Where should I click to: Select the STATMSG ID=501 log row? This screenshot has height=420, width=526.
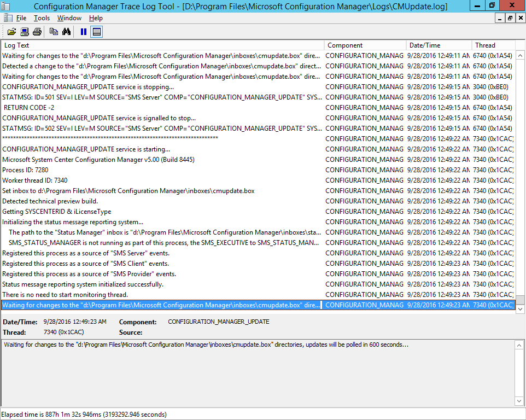point(258,97)
